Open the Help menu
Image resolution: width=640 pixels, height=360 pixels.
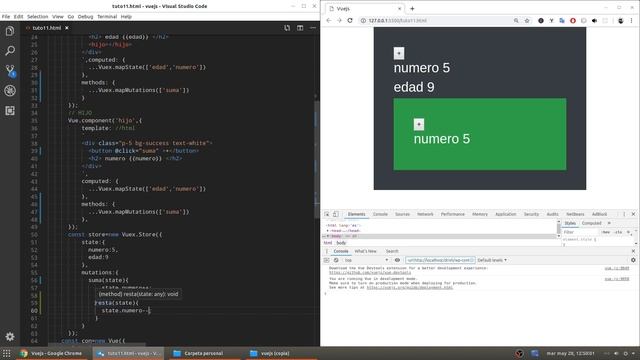(x=126, y=17)
